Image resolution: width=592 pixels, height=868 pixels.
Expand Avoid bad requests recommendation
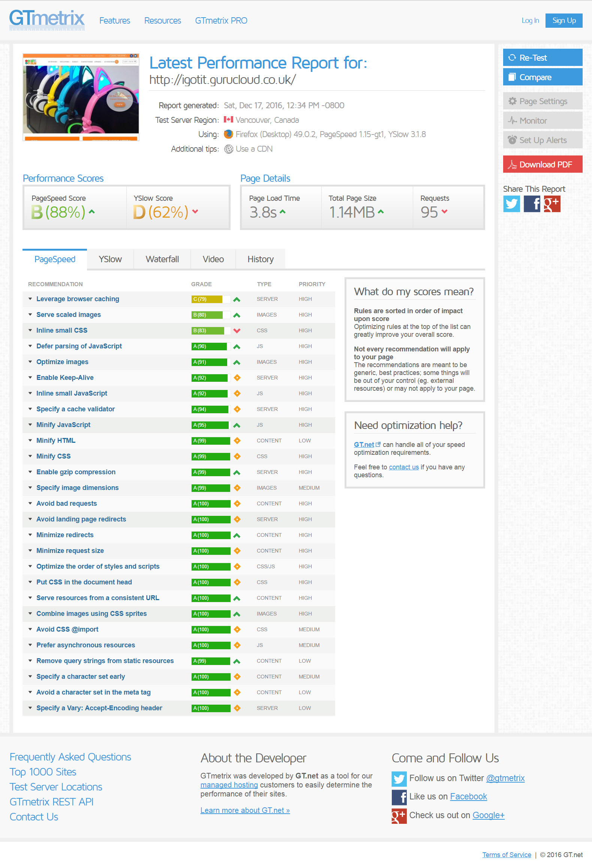(x=179, y=503)
